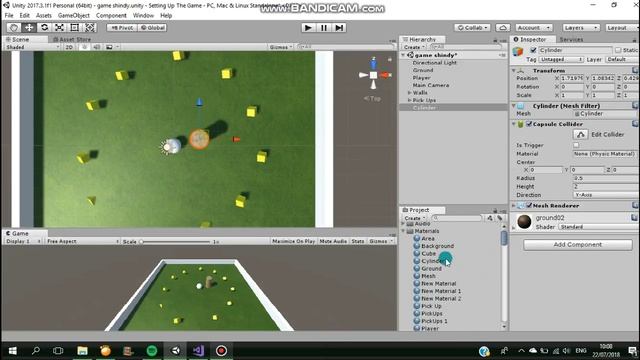
Task: Open Visual Studio from taskbar
Action: tap(198, 351)
